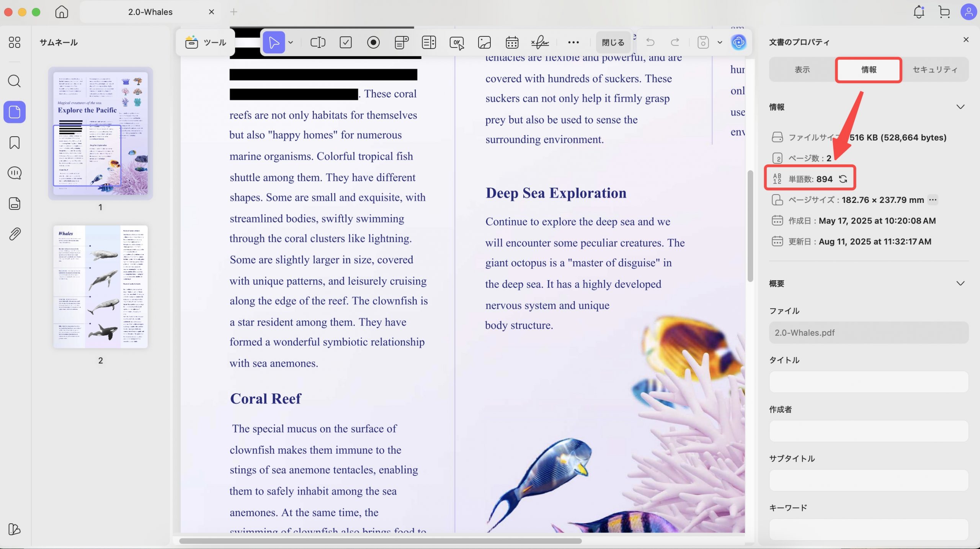Open the attachments paperclip panel

click(15, 234)
